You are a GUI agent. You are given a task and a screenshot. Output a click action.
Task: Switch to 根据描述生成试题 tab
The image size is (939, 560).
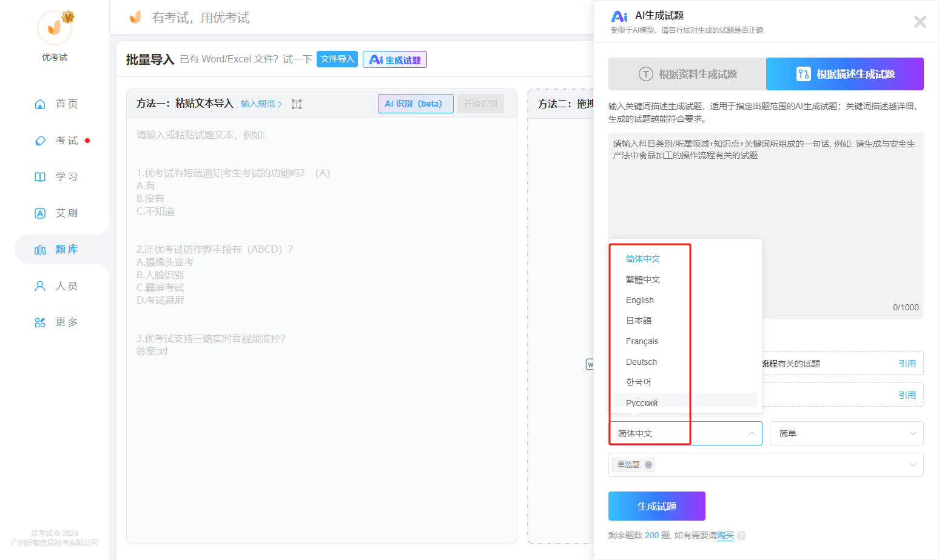(x=845, y=74)
